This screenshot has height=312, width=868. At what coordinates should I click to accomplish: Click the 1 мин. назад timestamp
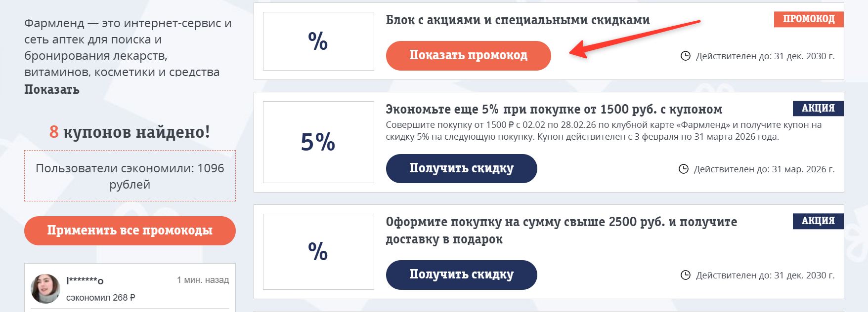(x=203, y=279)
